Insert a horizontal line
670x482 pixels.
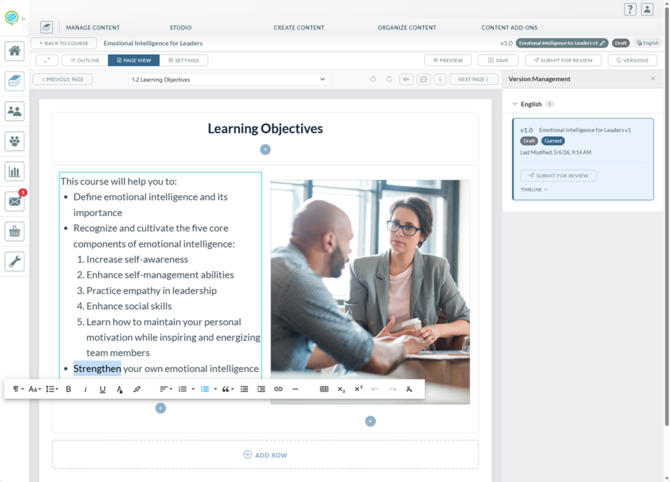295,389
